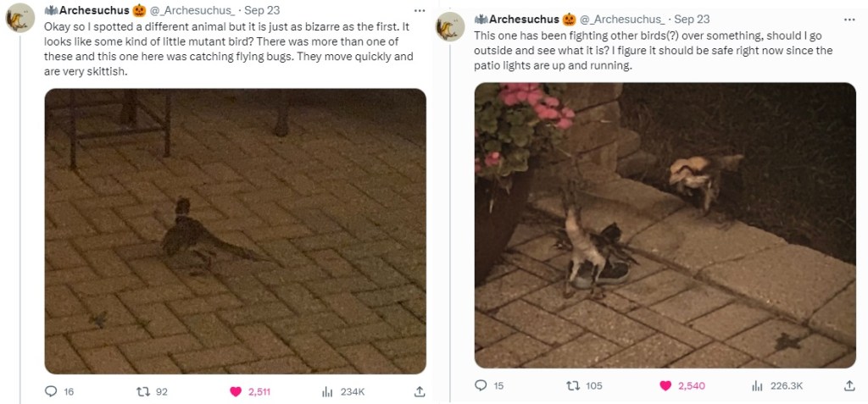Open more options on the left tweet
This screenshot has width=868, height=404.
(x=419, y=11)
